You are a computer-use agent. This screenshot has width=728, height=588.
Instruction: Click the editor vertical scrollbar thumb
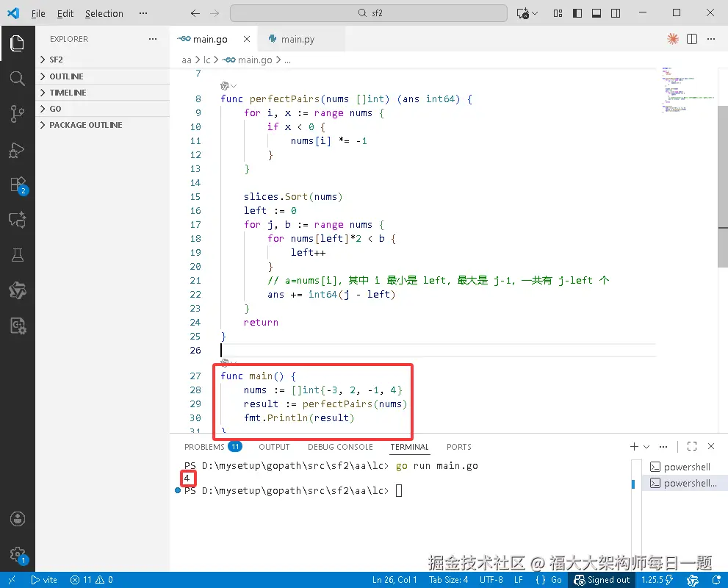point(723,186)
